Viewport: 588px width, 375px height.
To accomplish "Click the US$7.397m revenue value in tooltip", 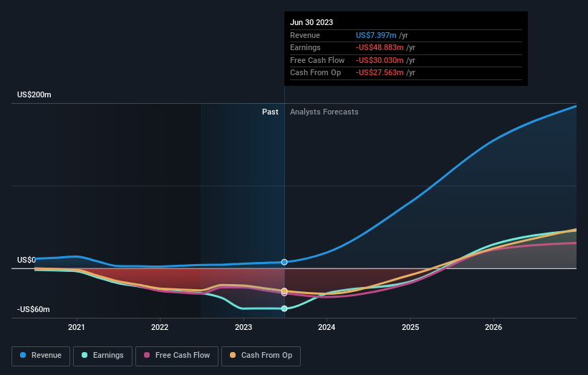I will coord(376,35).
